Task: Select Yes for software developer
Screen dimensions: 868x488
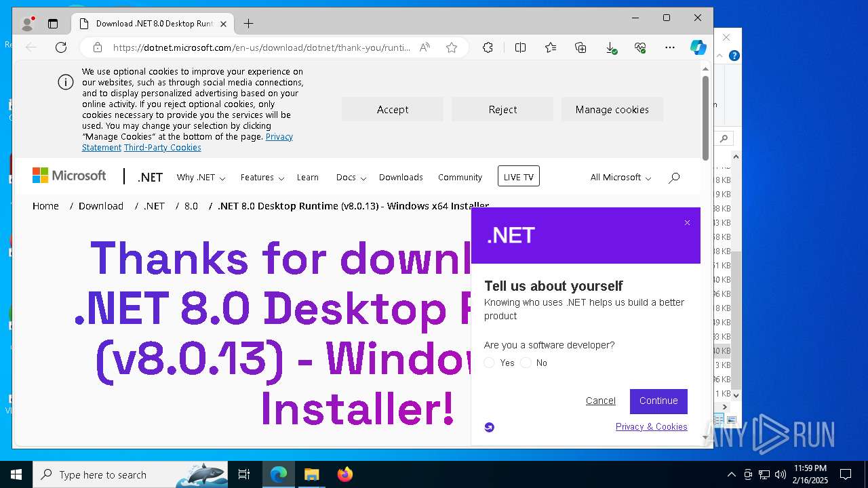Action: coord(490,363)
